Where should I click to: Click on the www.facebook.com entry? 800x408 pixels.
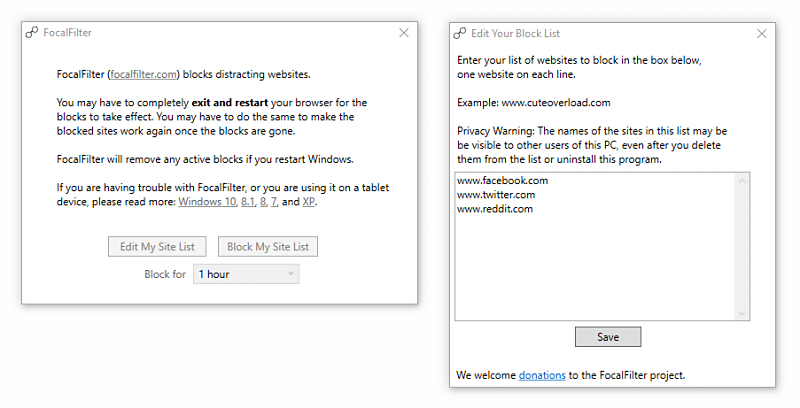pyautogui.click(x=502, y=180)
